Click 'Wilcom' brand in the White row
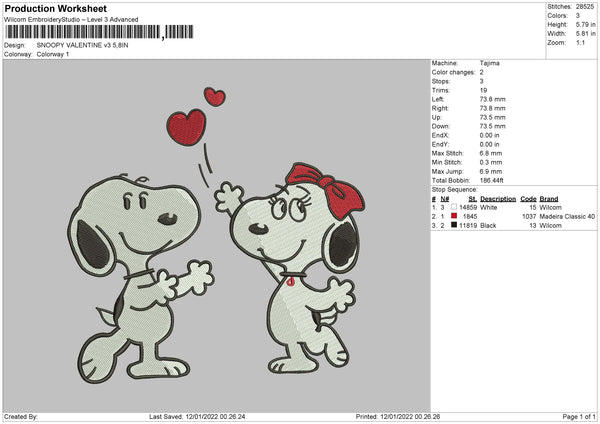This screenshot has width=600, height=424. tap(551, 207)
